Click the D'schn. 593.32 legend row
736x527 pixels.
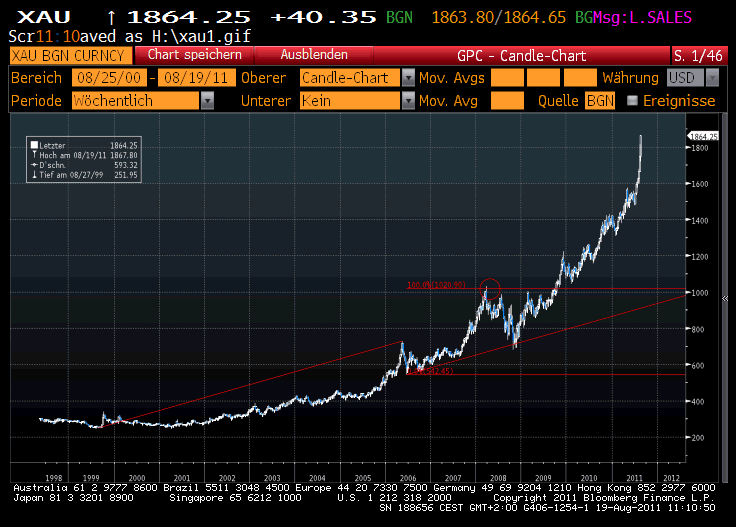coord(84,165)
